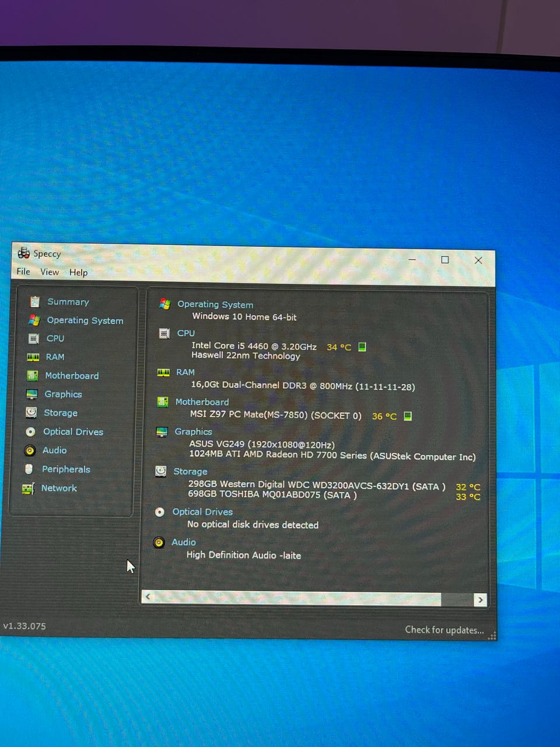The image size is (560, 747).
Task: Click the Audio speaker icon in sidebar
Action: pyautogui.click(x=30, y=451)
